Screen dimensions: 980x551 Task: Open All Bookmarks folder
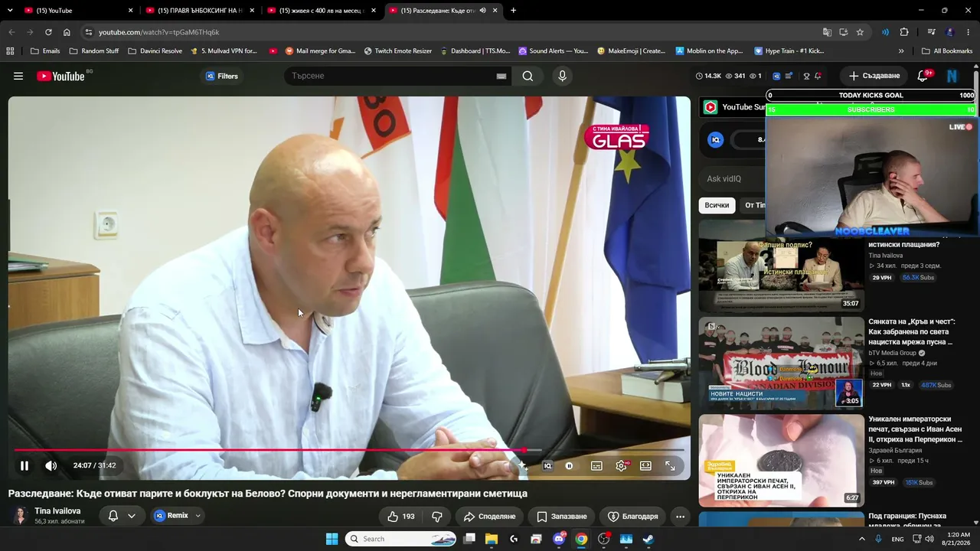946,51
